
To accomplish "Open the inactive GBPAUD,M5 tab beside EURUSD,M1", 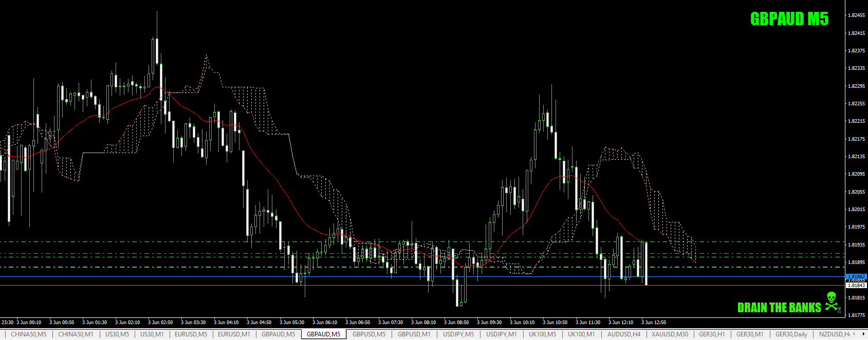I will (x=278, y=334).
